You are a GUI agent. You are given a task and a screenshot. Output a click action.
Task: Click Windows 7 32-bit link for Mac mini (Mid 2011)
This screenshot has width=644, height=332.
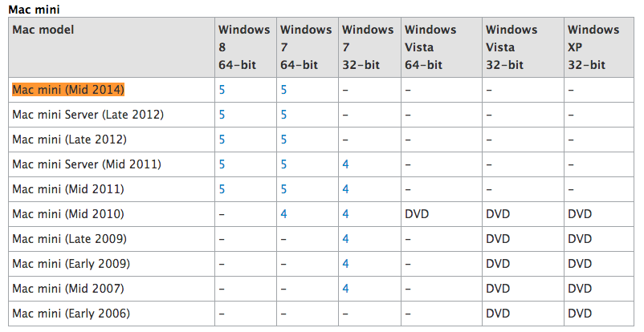[x=346, y=189]
